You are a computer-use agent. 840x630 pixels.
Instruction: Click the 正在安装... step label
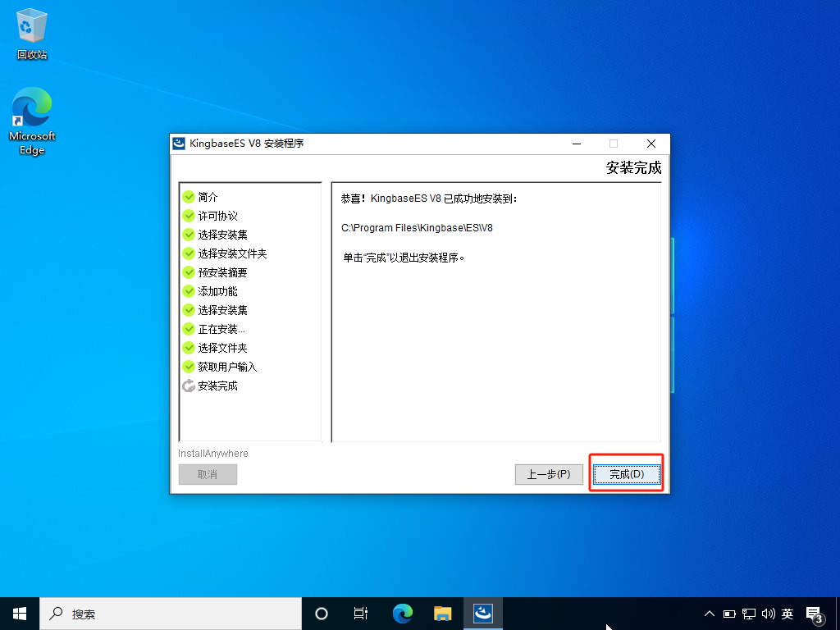(x=221, y=329)
